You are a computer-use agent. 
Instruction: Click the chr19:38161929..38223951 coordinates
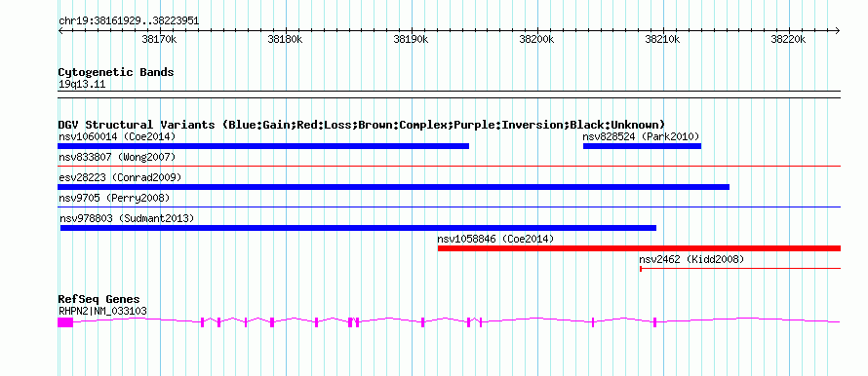click(x=129, y=21)
